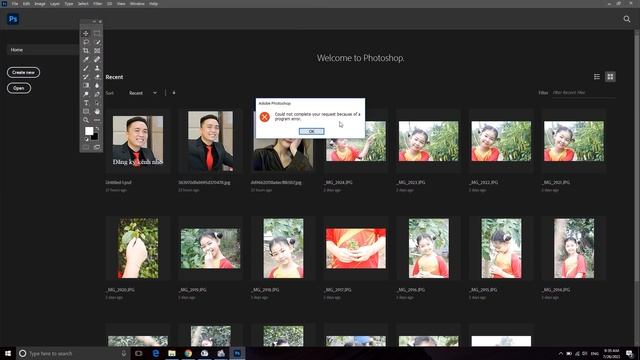Open the _MG_2007.JPG red dress thumbnail
640x360 pixels.
356,248
